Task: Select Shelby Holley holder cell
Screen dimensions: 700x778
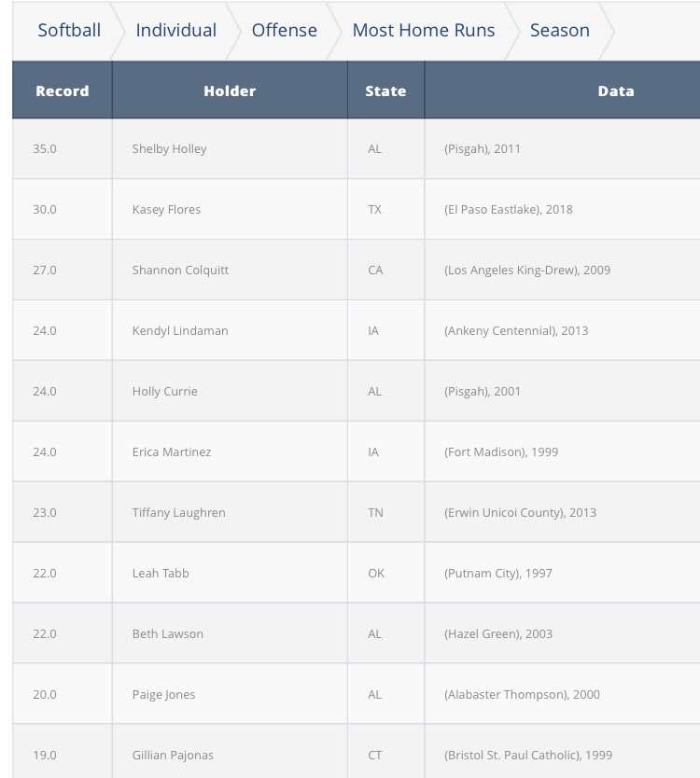Action: [230, 149]
